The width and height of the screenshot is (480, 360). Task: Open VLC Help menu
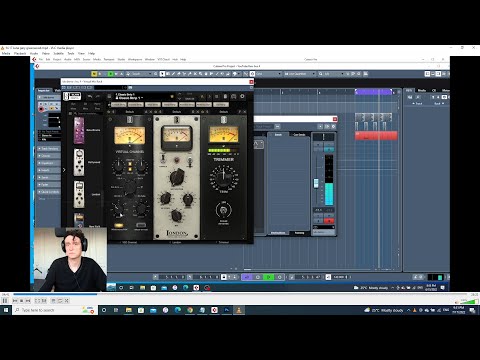92,53
